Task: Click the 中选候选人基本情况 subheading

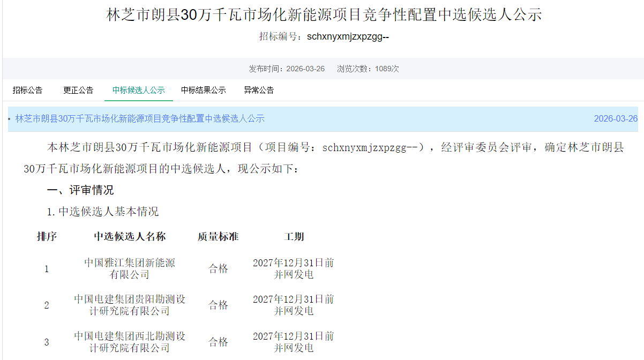Action: coord(103,212)
